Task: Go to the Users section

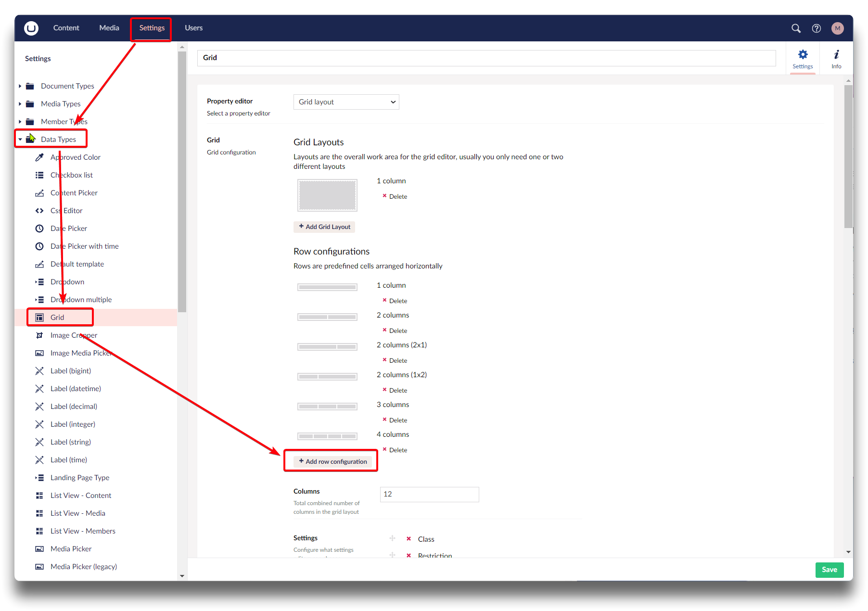Action: (193, 28)
